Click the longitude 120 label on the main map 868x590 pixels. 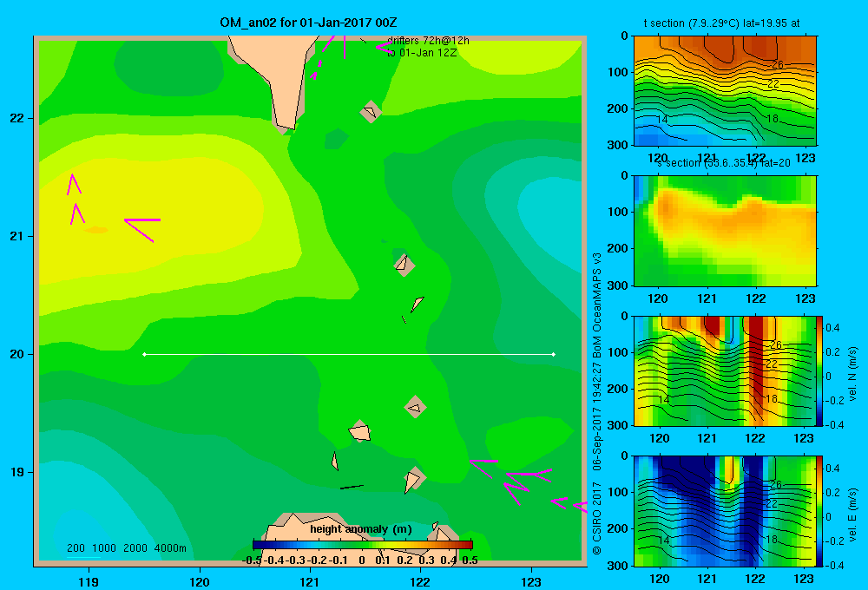pyautogui.click(x=200, y=581)
